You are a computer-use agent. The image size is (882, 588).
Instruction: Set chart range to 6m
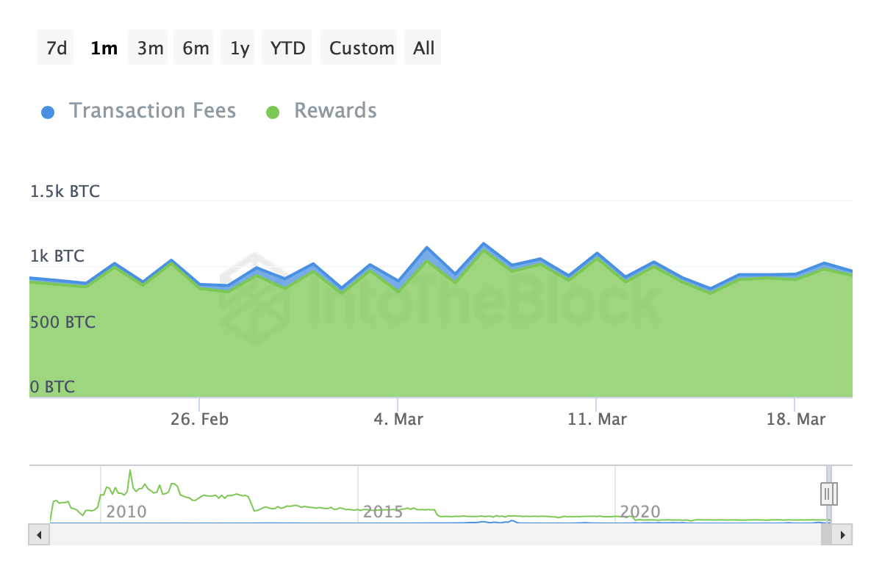pyautogui.click(x=196, y=48)
